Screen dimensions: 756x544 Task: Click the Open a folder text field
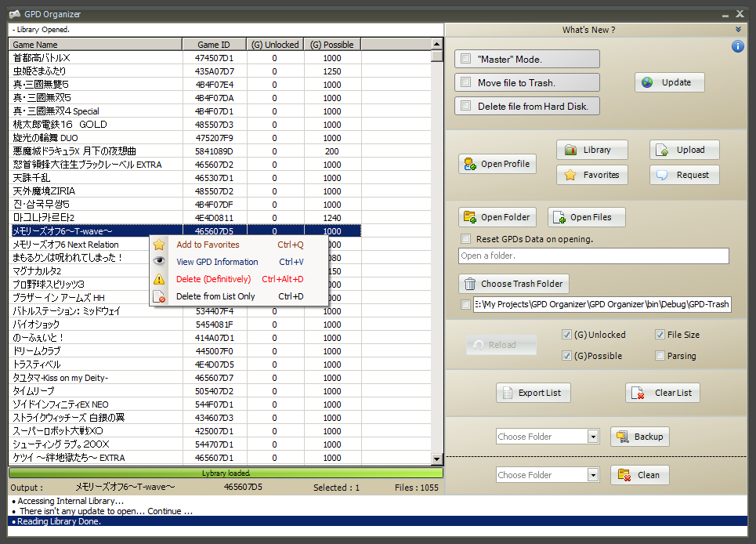tap(593, 256)
